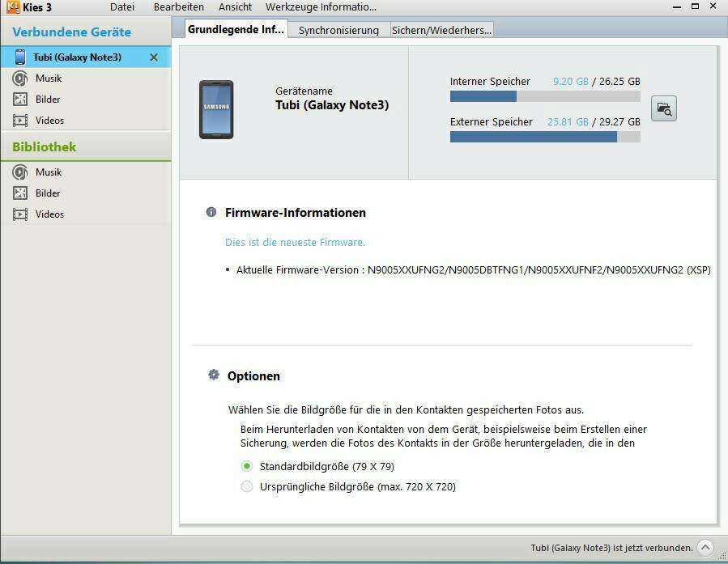Click the Videos icon under Verbundene Geräte

coord(20,121)
